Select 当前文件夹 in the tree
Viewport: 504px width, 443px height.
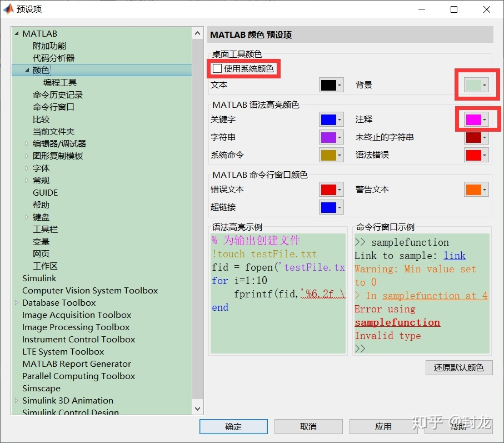coord(53,132)
